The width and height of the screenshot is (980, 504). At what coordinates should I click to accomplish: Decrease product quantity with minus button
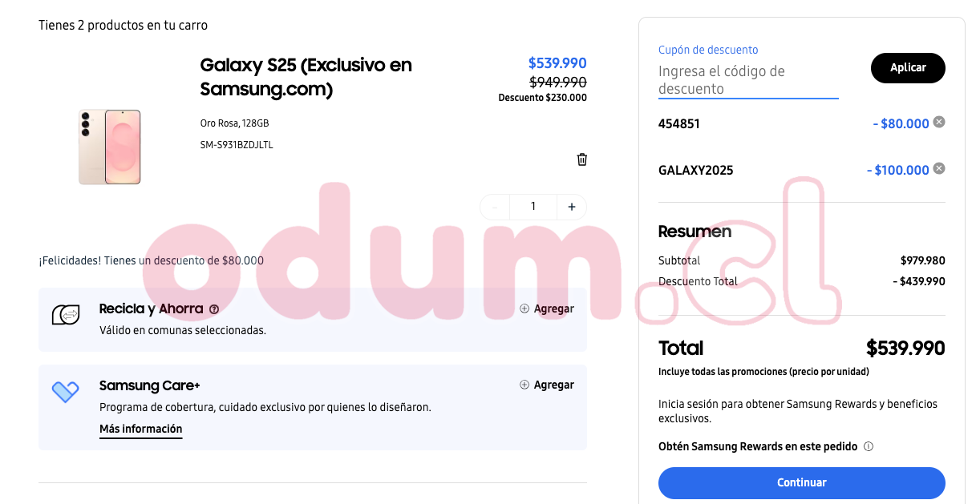click(x=495, y=207)
